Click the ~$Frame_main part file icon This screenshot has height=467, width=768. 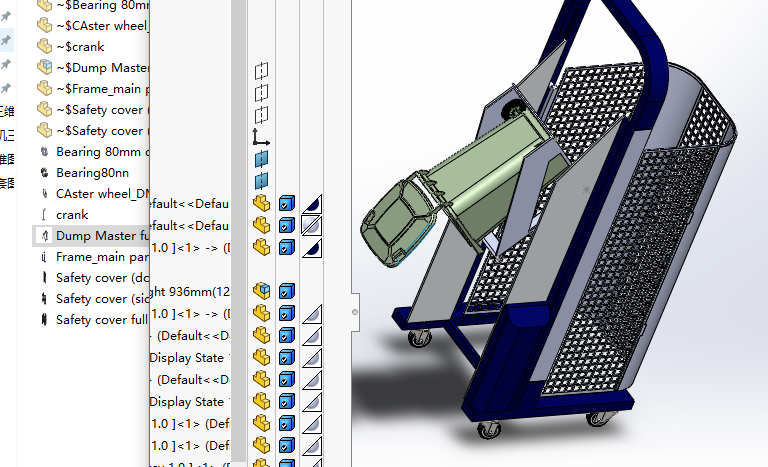(x=45, y=88)
